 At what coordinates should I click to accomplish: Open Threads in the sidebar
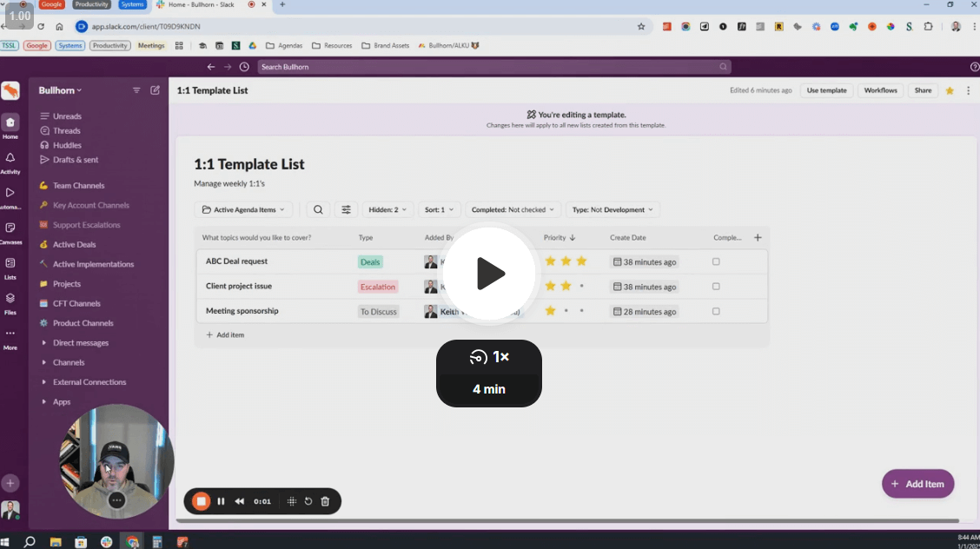tap(61, 130)
